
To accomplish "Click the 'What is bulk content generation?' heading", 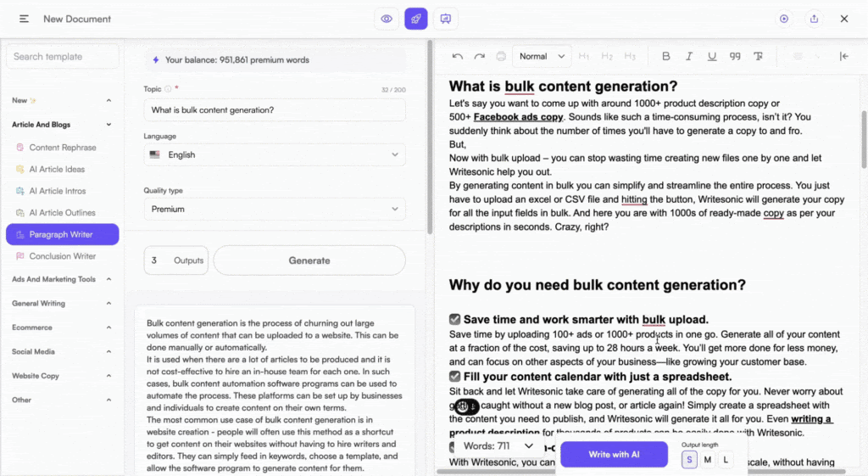I will 563,86.
